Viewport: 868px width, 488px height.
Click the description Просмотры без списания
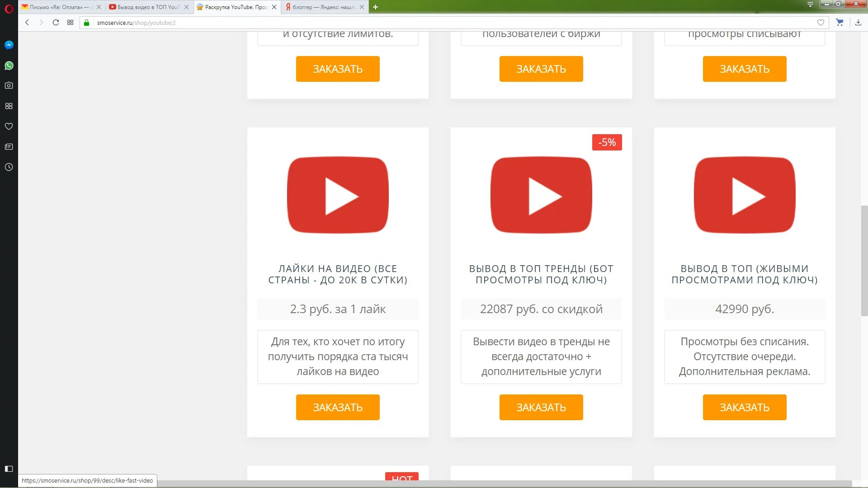click(x=745, y=357)
